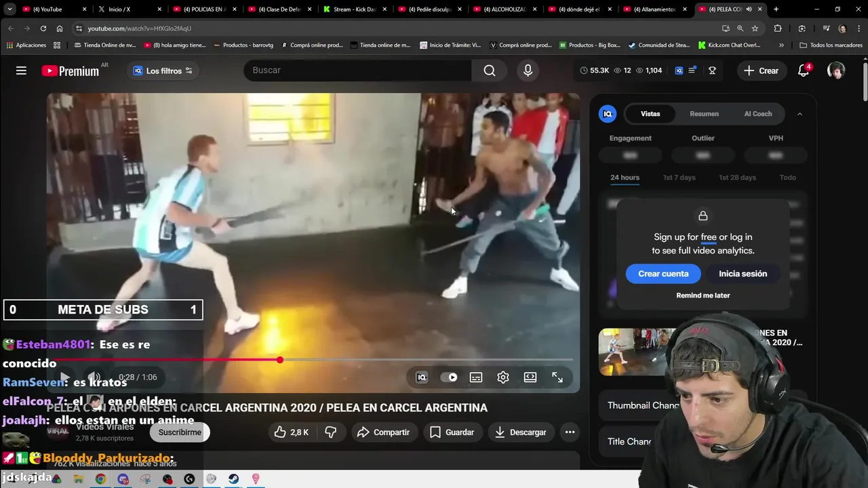Bookmark this page with star icon

[755, 28]
